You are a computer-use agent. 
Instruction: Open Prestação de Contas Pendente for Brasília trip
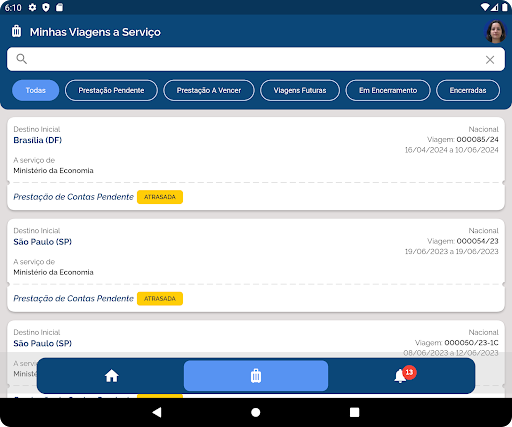[x=73, y=197]
